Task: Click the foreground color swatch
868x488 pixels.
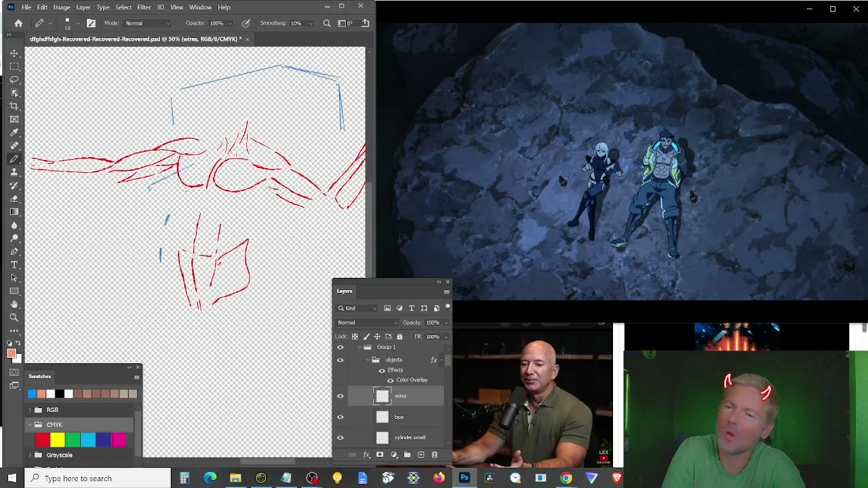Action: point(12,353)
